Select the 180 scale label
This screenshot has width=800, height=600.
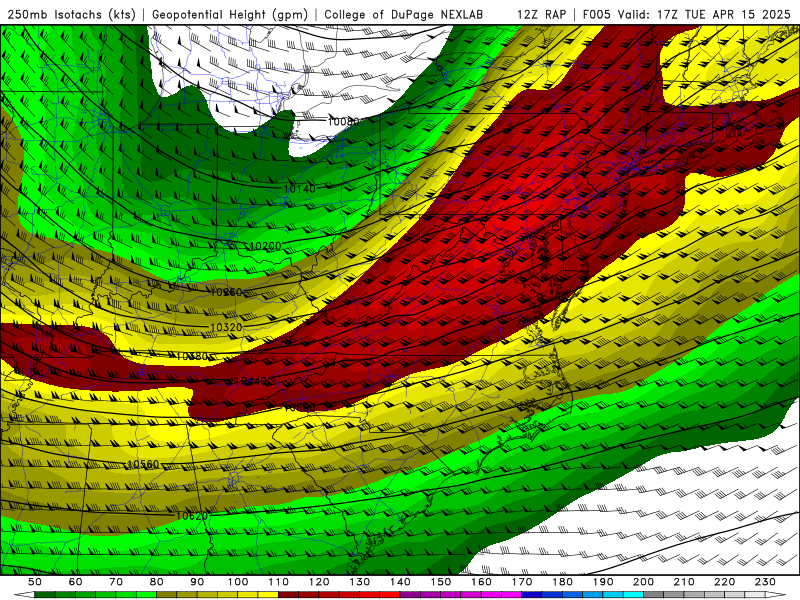tap(562, 582)
